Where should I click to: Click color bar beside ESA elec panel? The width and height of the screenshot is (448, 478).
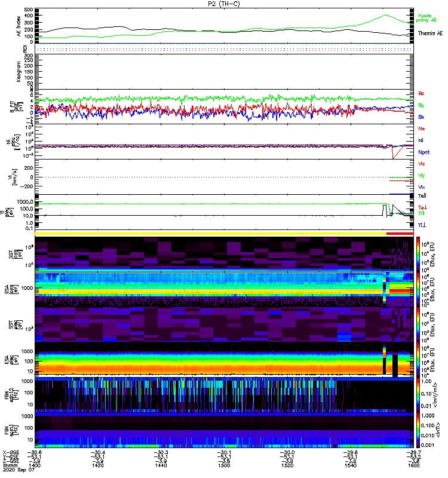tap(418, 360)
